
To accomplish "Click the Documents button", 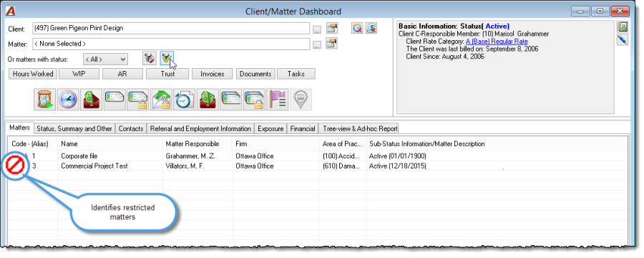I will pos(255,74).
